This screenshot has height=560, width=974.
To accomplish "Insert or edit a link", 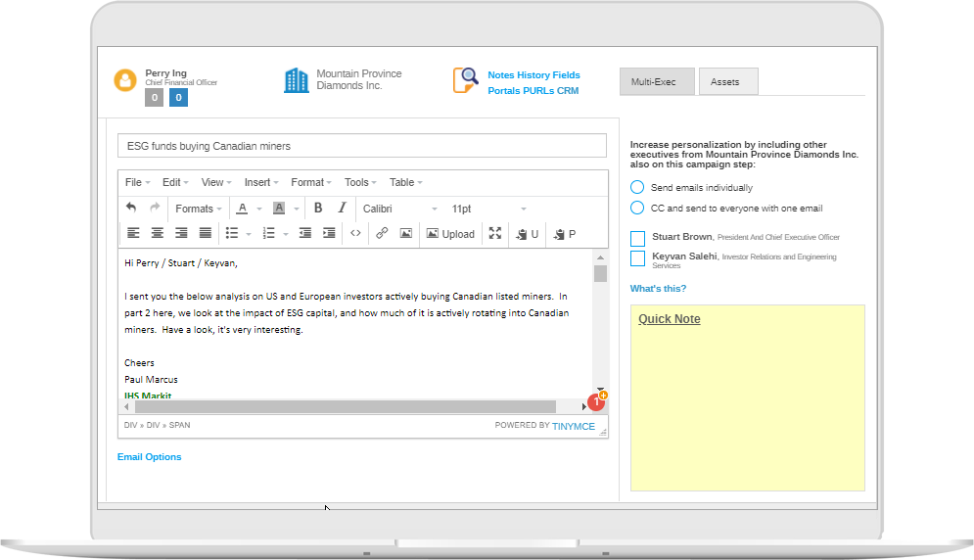I will (382, 233).
